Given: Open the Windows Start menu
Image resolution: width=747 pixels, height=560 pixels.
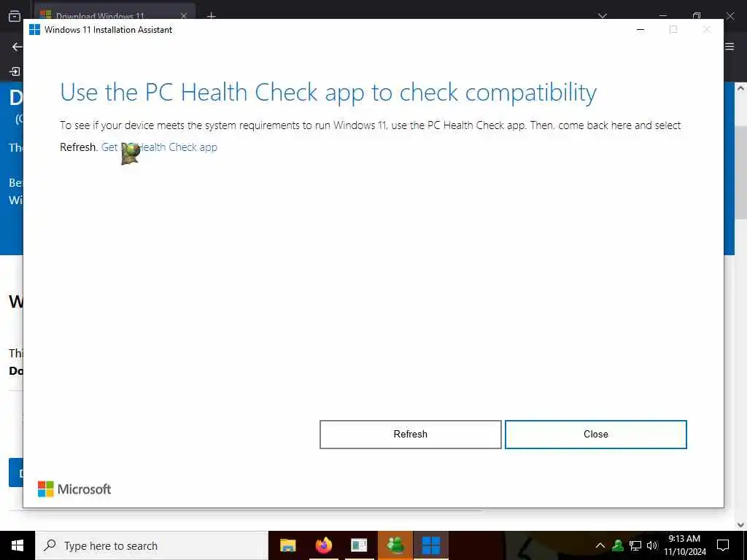Looking at the screenshot, I should [x=18, y=545].
